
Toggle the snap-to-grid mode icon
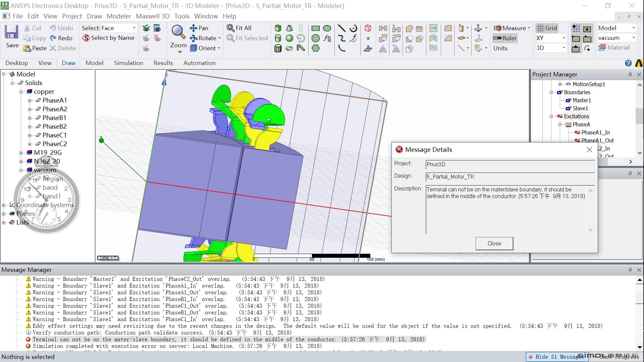[576, 28]
